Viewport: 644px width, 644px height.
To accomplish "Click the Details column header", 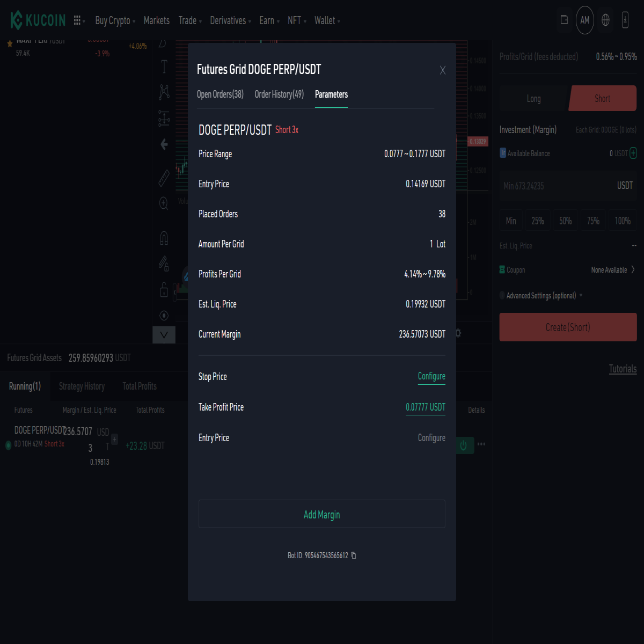I will [x=476, y=410].
